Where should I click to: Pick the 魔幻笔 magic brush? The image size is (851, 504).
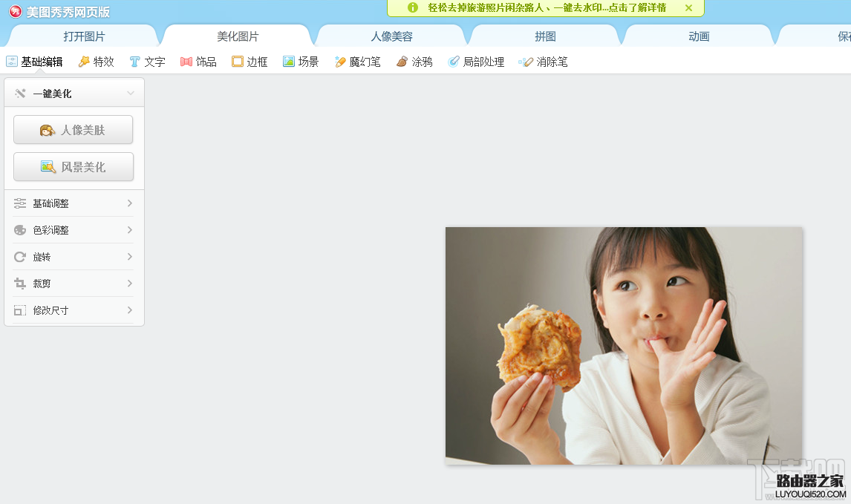pyautogui.click(x=358, y=62)
